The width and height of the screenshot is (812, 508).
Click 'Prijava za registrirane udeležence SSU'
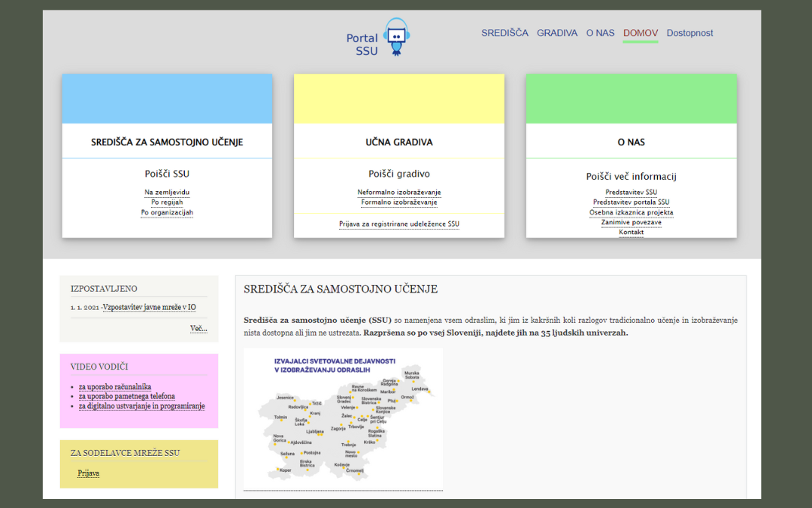click(398, 224)
